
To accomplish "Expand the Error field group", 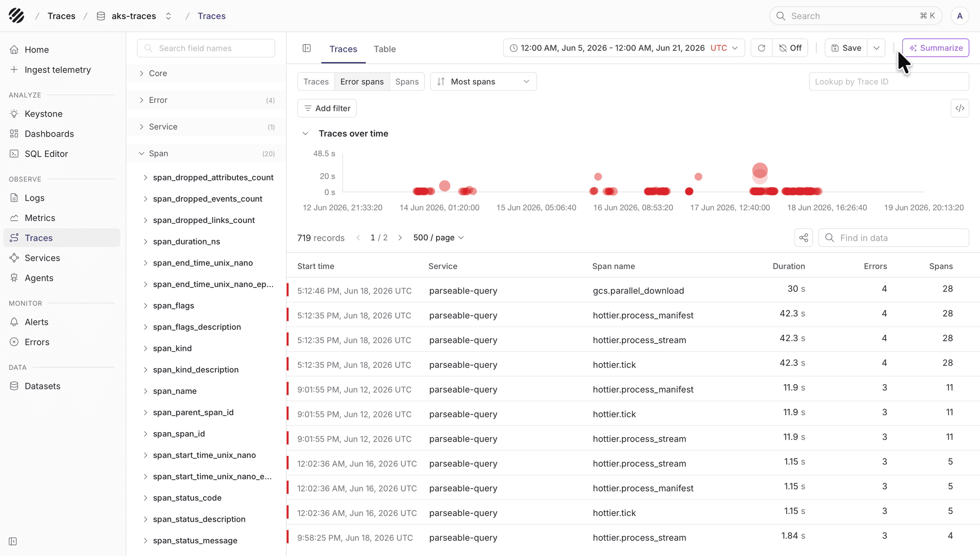I will [x=206, y=100].
